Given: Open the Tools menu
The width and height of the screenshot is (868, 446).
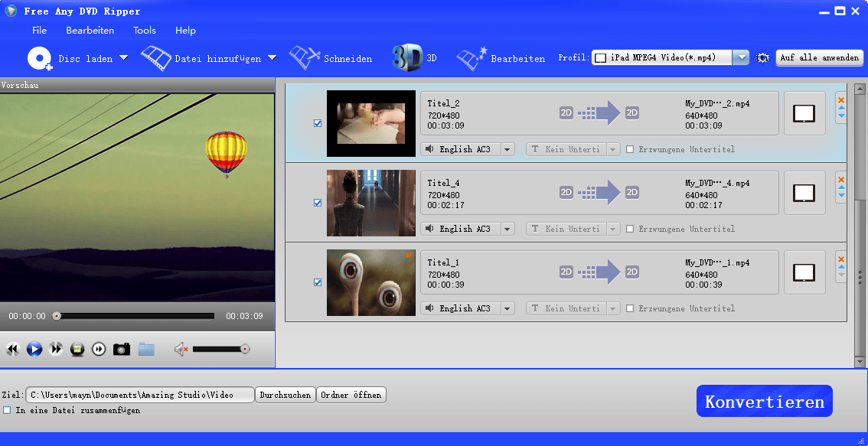Looking at the screenshot, I should point(144,31).
